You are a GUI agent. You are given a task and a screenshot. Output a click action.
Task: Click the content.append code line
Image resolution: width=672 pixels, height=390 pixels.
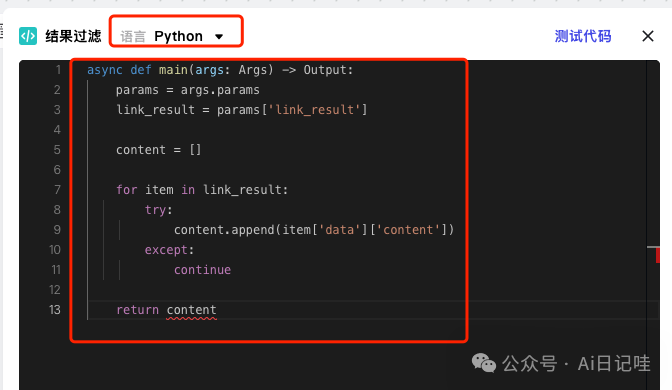(x=314, y=230)
